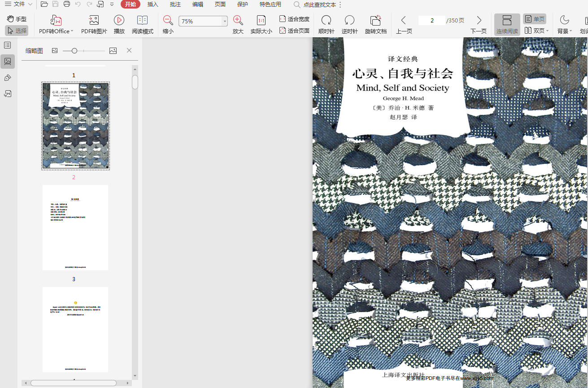
Task: Start slideshow with 播放 icon
Action: [x=119, y=21]
